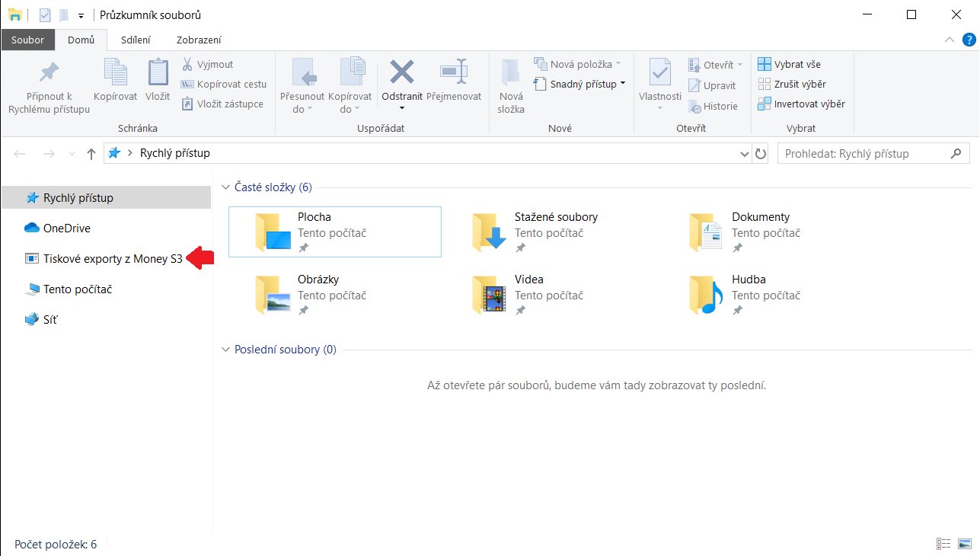Create a Nová složka

[x=511, y=87]
